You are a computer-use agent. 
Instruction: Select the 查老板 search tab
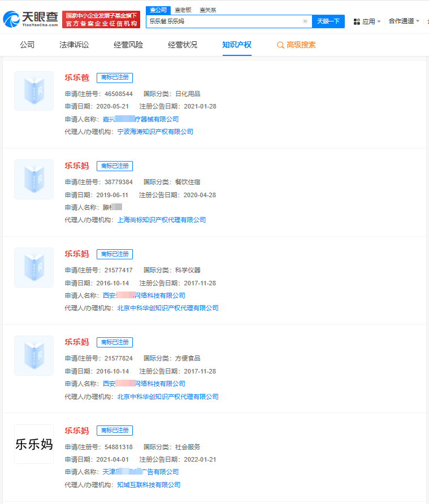click(x=183, y=10)
